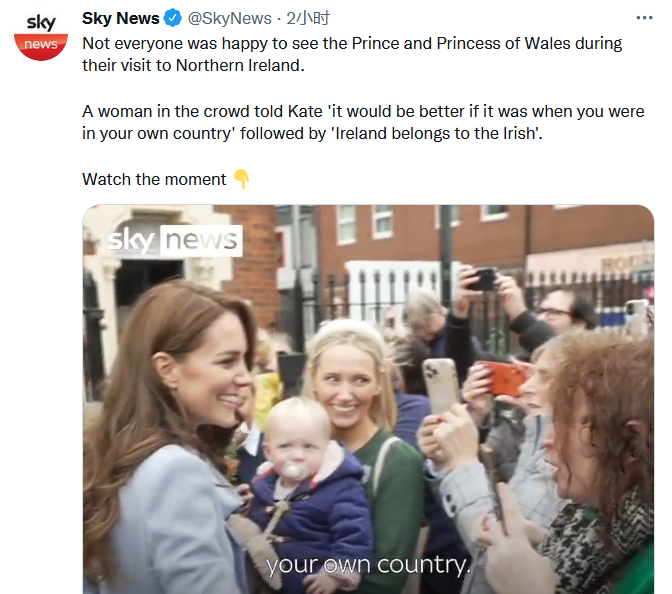This screenshot has width=672, height=594.
Task: Click the 'sky' word in video watermark
Action: pos(130,240)
